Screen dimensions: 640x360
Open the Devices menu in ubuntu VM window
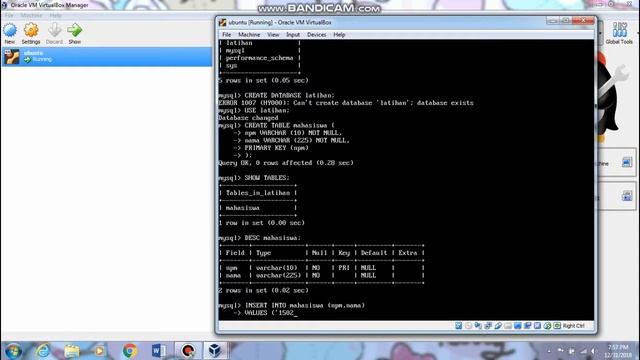click(316, 35)
